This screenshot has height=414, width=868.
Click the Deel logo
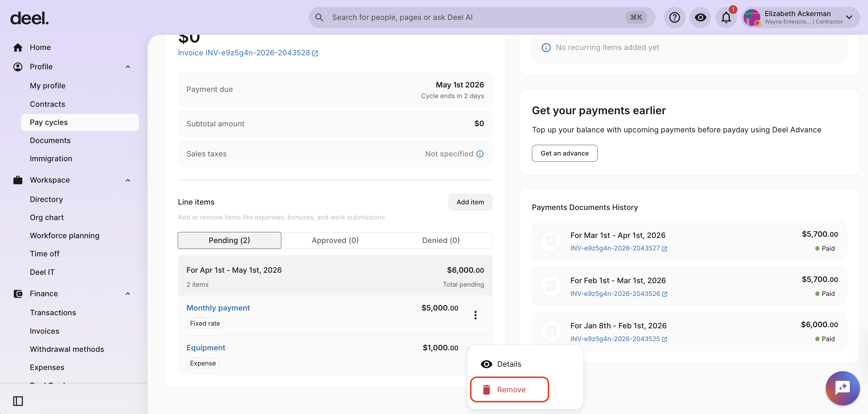(29, 18)
